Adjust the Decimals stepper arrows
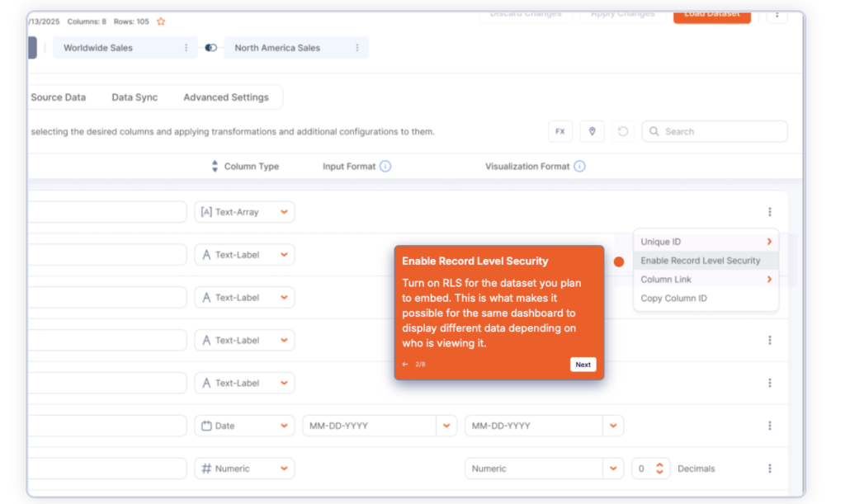This screenshot has width=845, height=504. [659, 469]
